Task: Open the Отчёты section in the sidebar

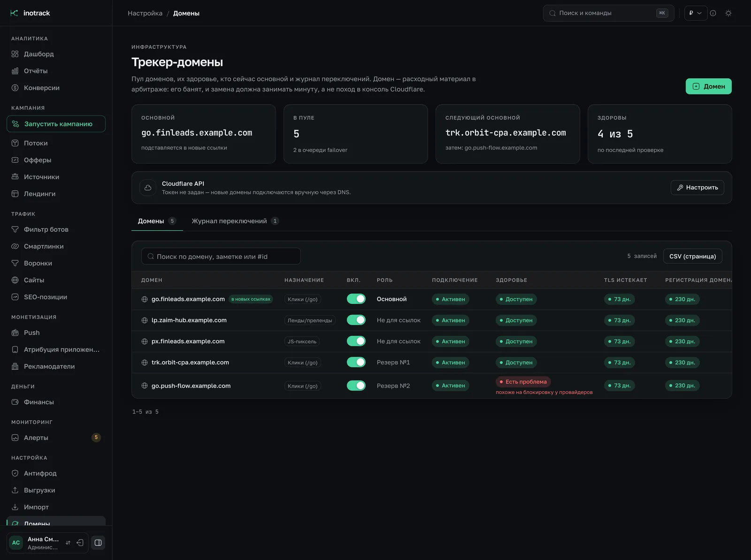Action: (x=56, y=71)
